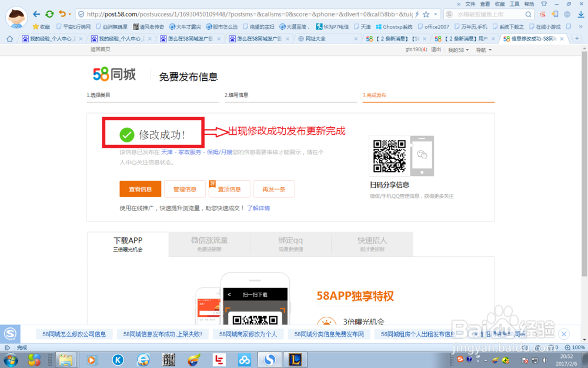Open the 了解详情 link
The image size is (588, 368).
click(x=258, y=208)
